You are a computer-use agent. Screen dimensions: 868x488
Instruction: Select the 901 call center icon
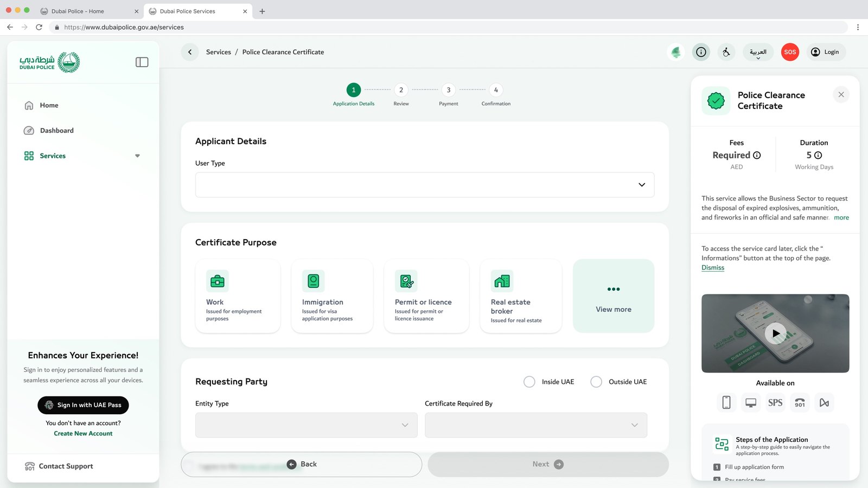(800, 402)
